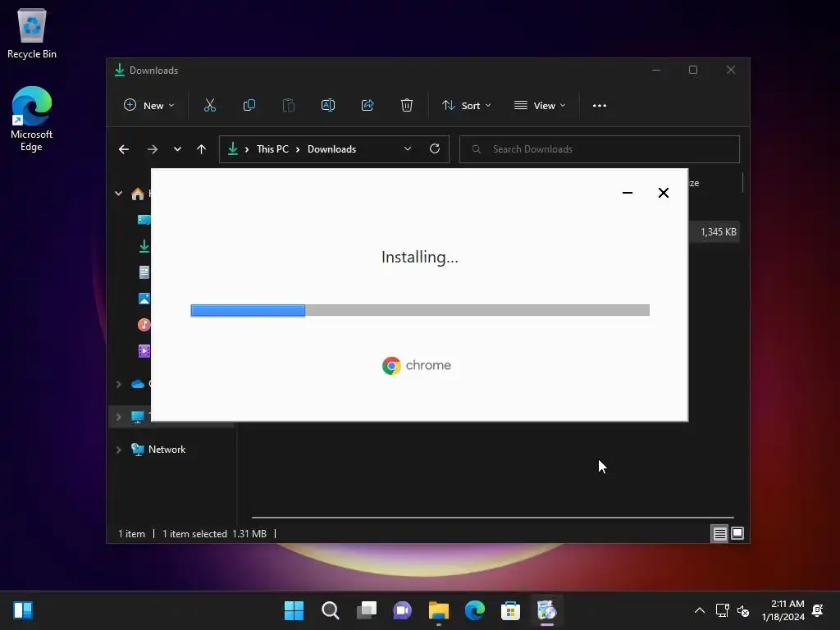Collapse the Home tree node
Image resolution: width=840 pixels, height=630 pixels.
pyautogui.click(x=118, y=194)
